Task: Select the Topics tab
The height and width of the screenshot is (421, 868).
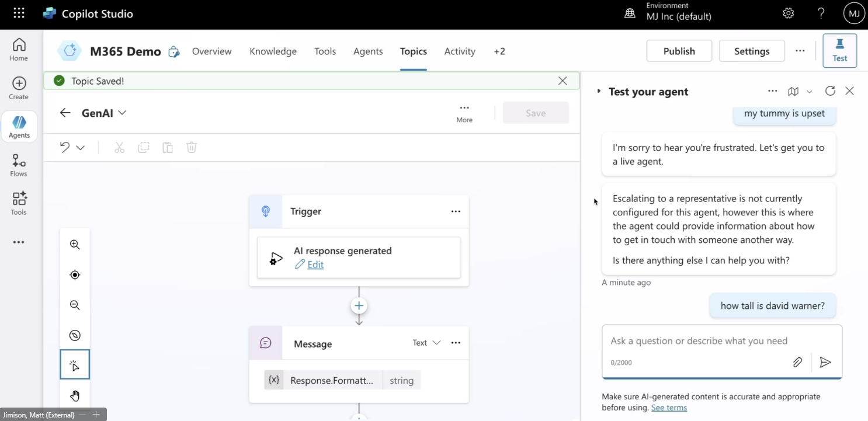Action: (x=414, y=51)
